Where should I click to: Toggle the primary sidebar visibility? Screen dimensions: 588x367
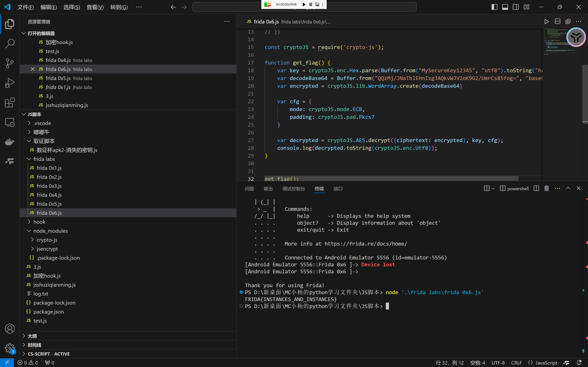click(494, 7)
